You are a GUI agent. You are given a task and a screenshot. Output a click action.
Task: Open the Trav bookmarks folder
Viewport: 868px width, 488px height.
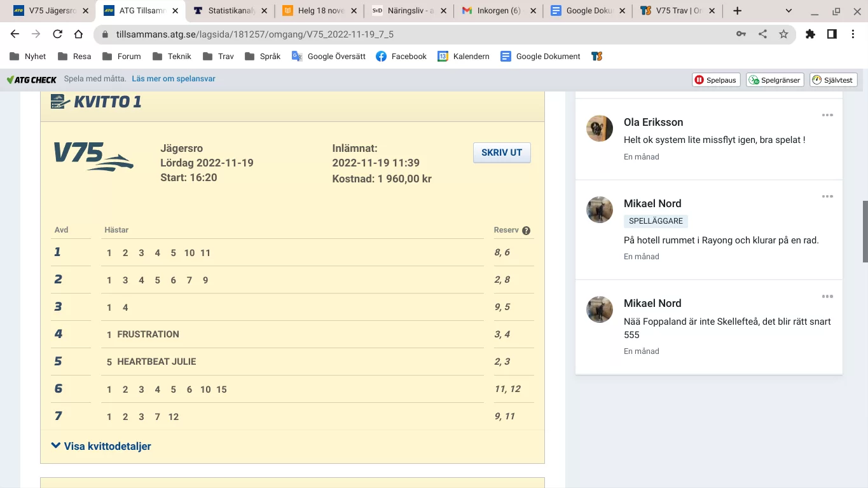point(218,57)
